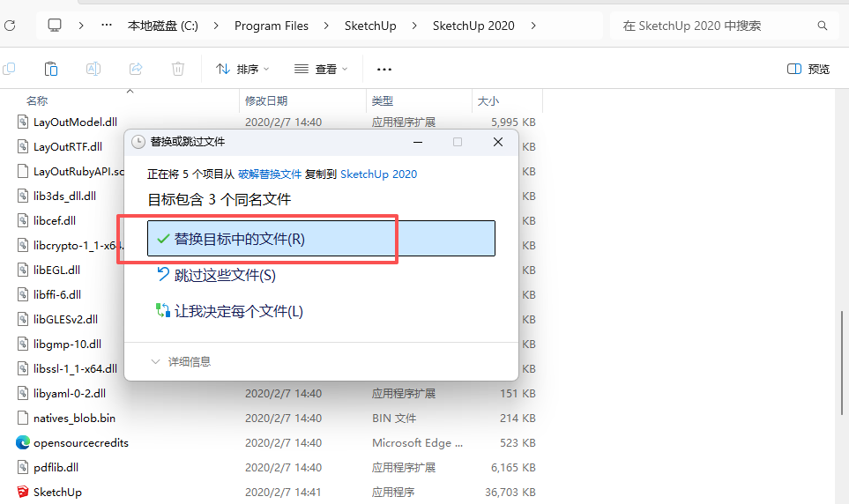Sort by Size (大小) column header
The width and height of the screenshot is (849, 504).
click(x=488, y=100)
